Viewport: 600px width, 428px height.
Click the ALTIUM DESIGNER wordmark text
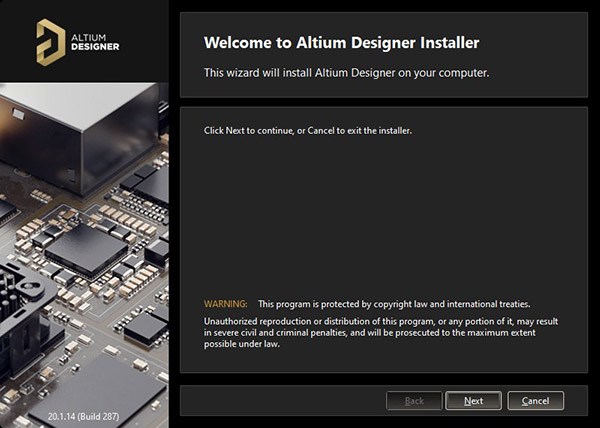tap(97, 40)
